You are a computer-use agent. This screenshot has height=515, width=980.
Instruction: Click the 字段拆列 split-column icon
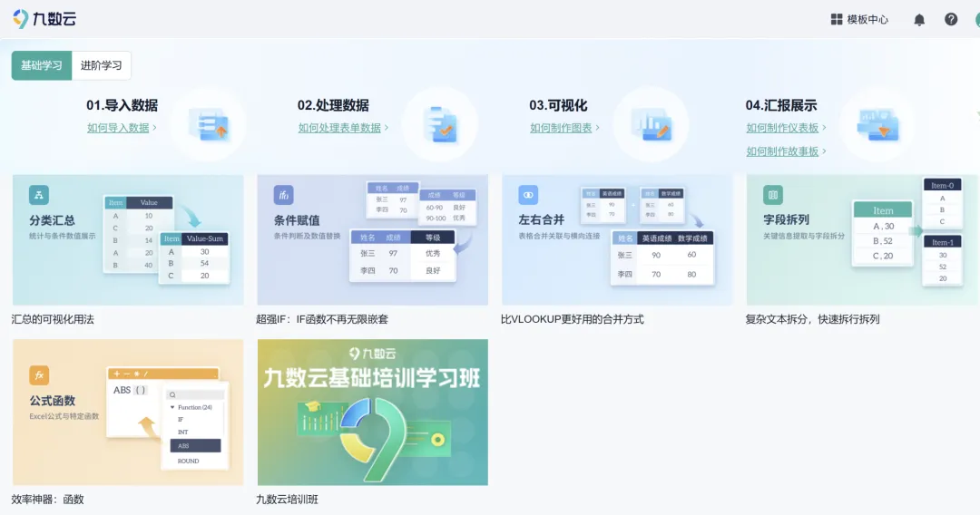pyautogui.click(x=773, y=195)
